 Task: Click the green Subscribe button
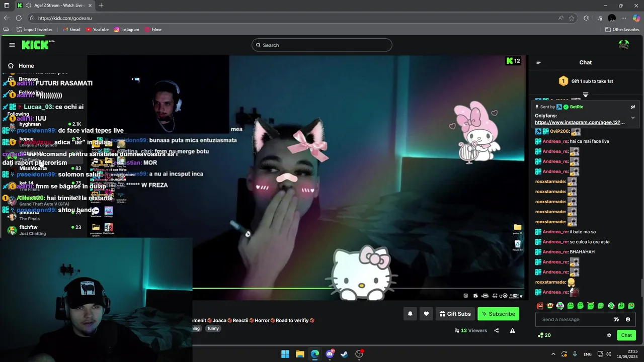point(498,314)
